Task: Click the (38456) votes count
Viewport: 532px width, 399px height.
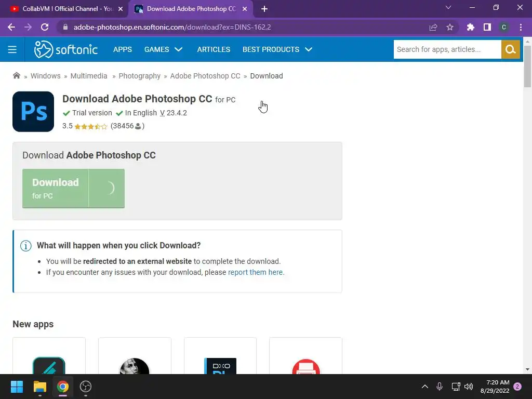Action: [x=127, y=126]
